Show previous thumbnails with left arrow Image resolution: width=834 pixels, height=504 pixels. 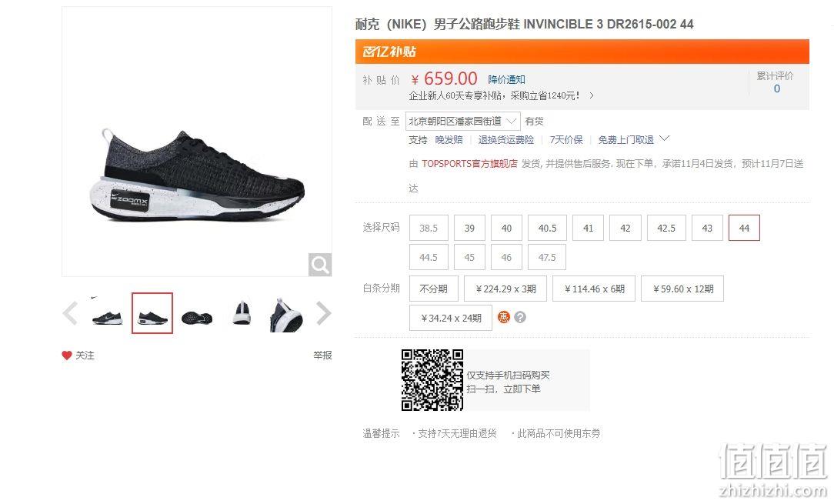click(x=70, y=313)
